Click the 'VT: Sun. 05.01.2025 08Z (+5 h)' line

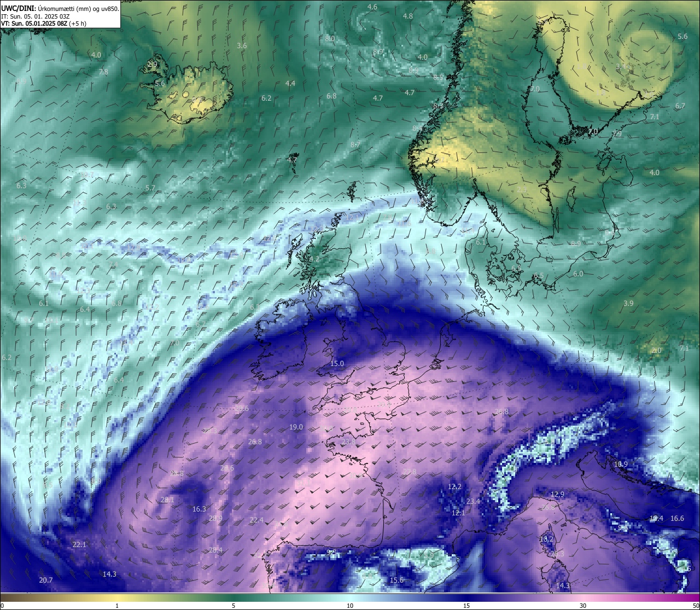click(44, 24)
